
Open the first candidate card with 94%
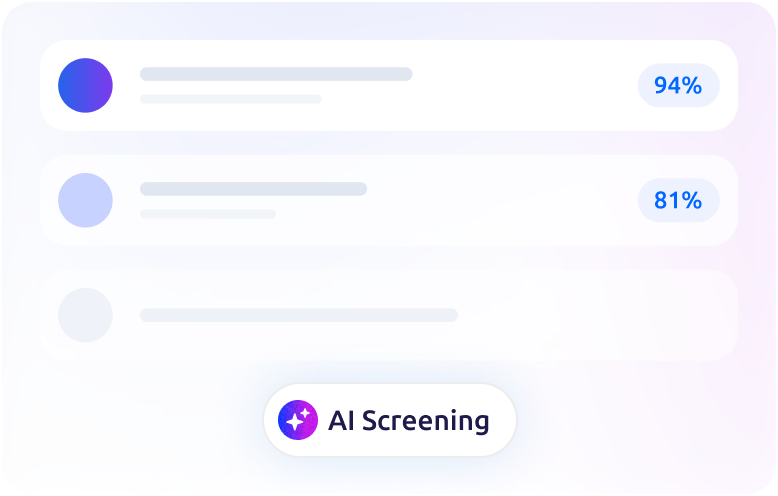tap(389, 85)
